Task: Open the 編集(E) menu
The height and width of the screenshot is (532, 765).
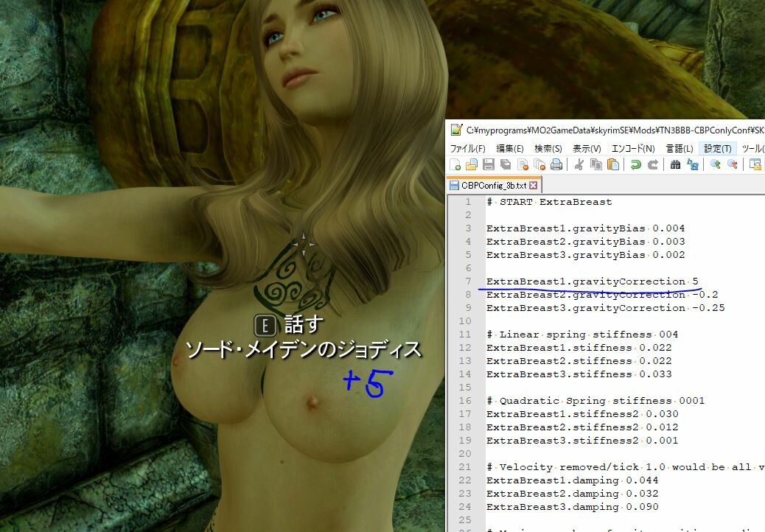Action: tap(510, 148)
